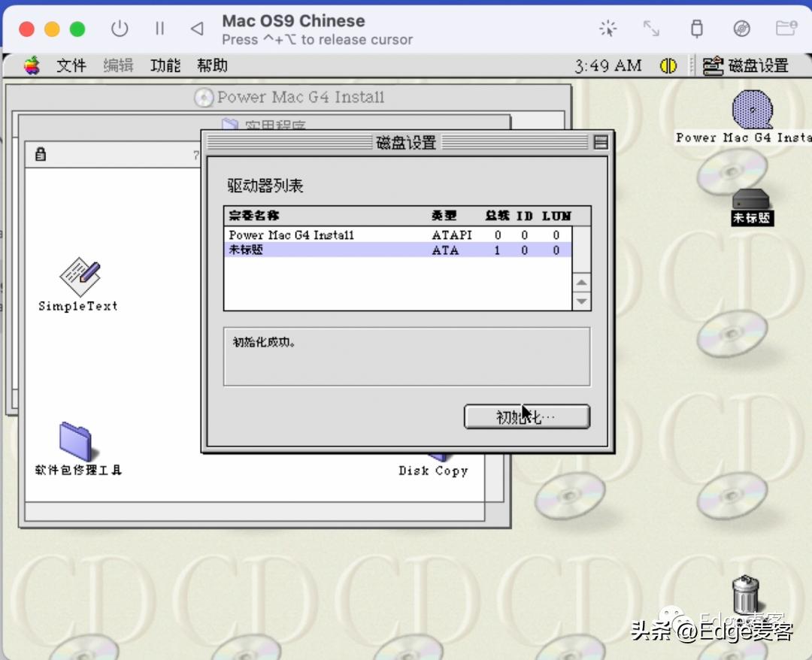Toggle window resize via the diagonal arrows icon
The height and width of the screenshot is (660, 812).
point(651,29)
